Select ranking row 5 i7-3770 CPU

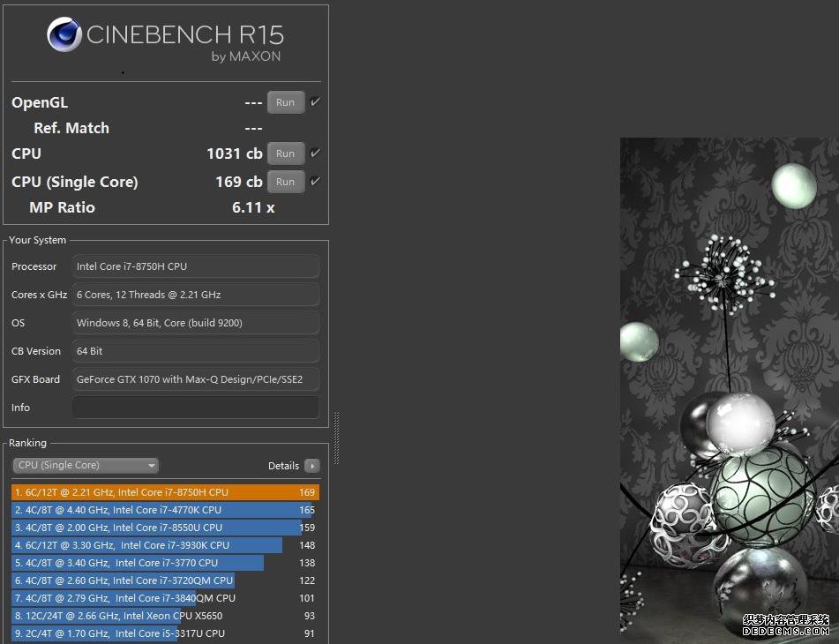[165, 563]
